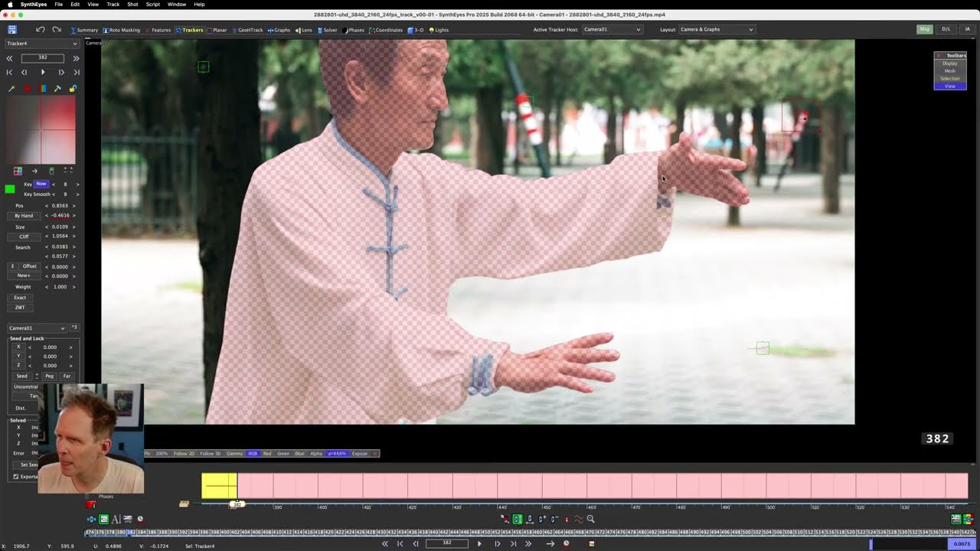Click the double left arrow bottom bar
Screen dimensions: 980x551
(384, 543)
